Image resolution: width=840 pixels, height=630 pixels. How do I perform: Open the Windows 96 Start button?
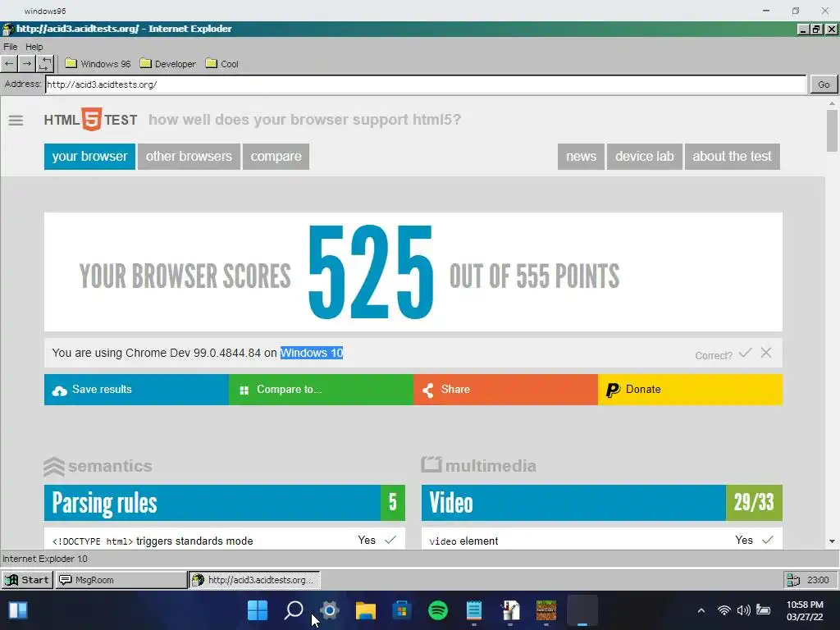pos(27,580)
